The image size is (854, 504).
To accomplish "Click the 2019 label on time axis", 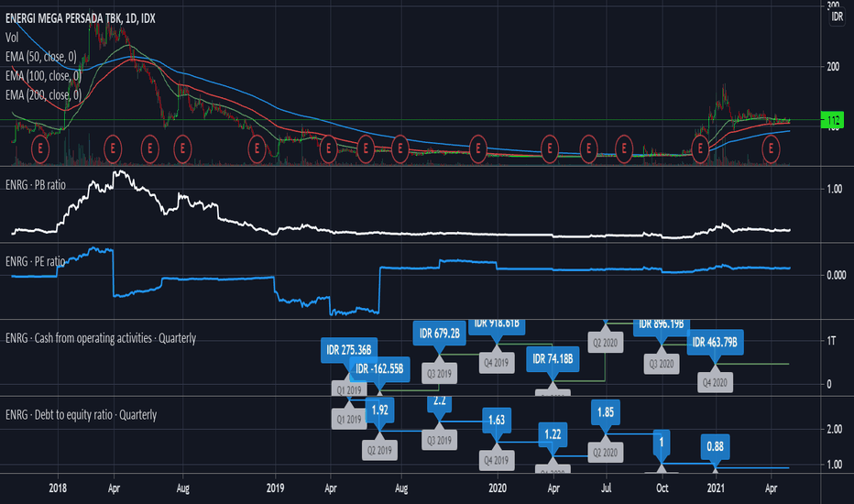I will (275, 488).
